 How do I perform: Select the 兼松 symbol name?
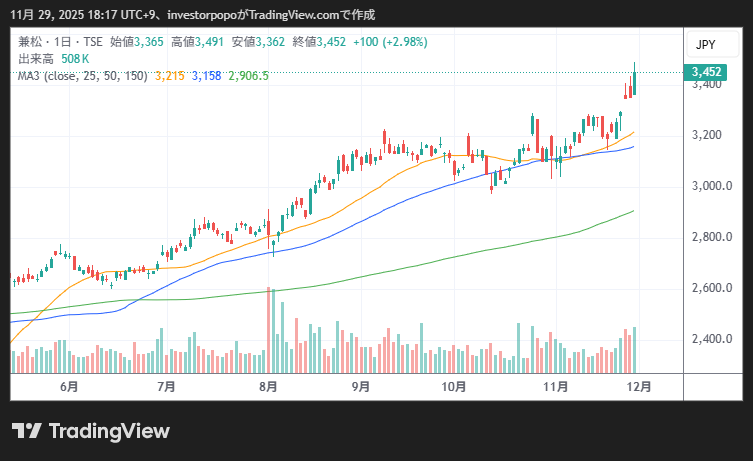31,42
